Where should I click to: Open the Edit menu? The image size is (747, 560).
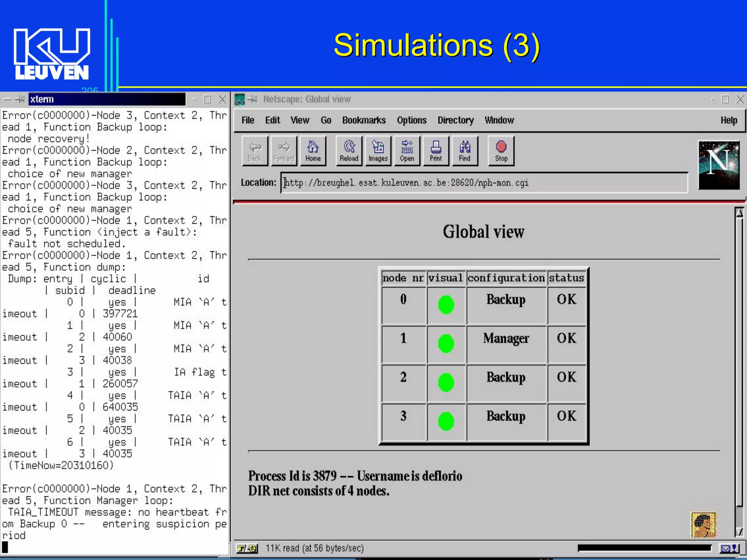tap(272, 120)
